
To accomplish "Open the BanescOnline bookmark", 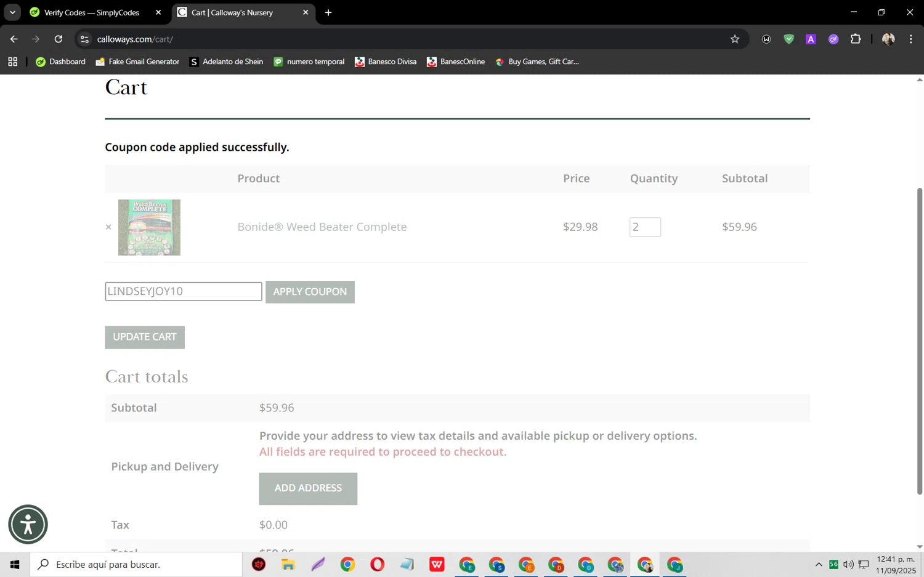I will pos(456,62).
